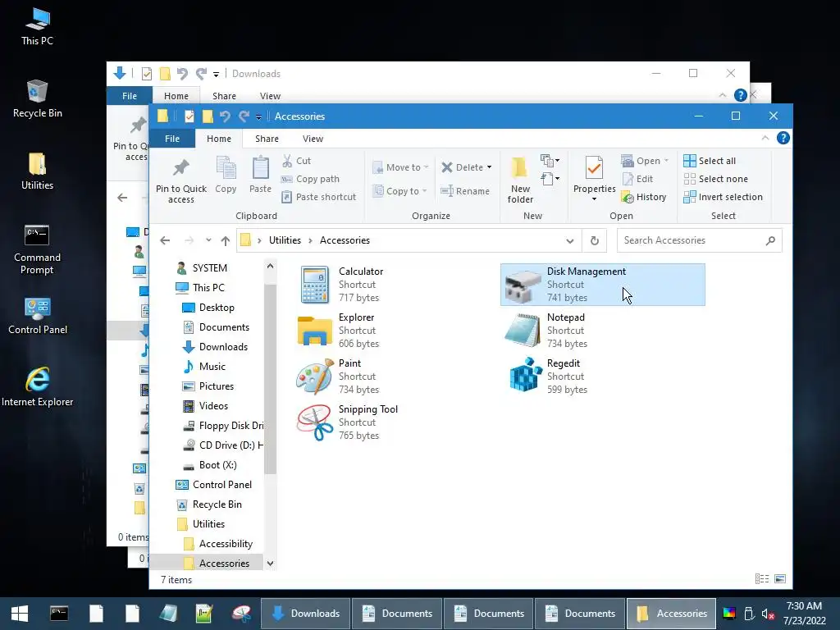This screenshot has height=630, width=840.
Task: Open the Easy access dropdown
Action: [550, 178]
